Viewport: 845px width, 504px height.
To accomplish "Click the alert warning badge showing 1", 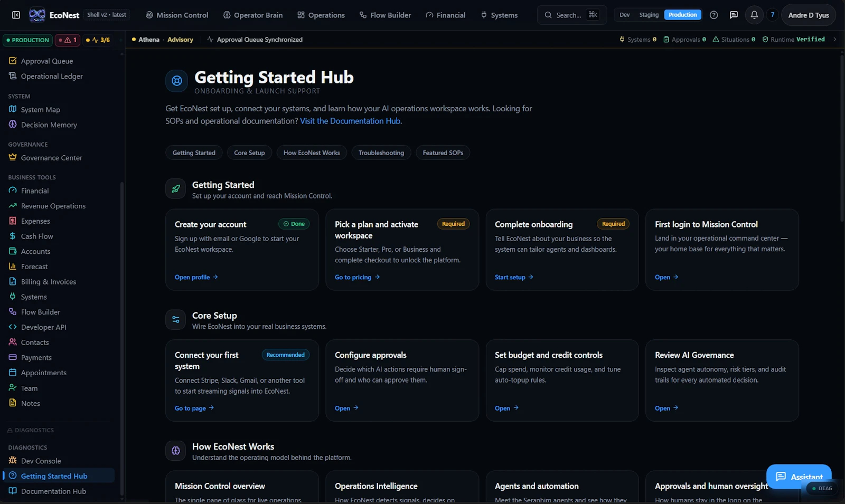I will pyautogui.click(x=68, y=40).
